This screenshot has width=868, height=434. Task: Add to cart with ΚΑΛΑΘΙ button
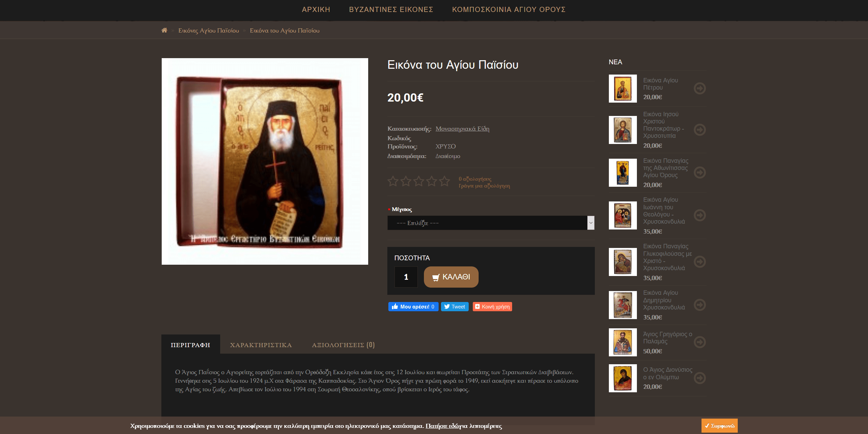click(x=451, y=277)
